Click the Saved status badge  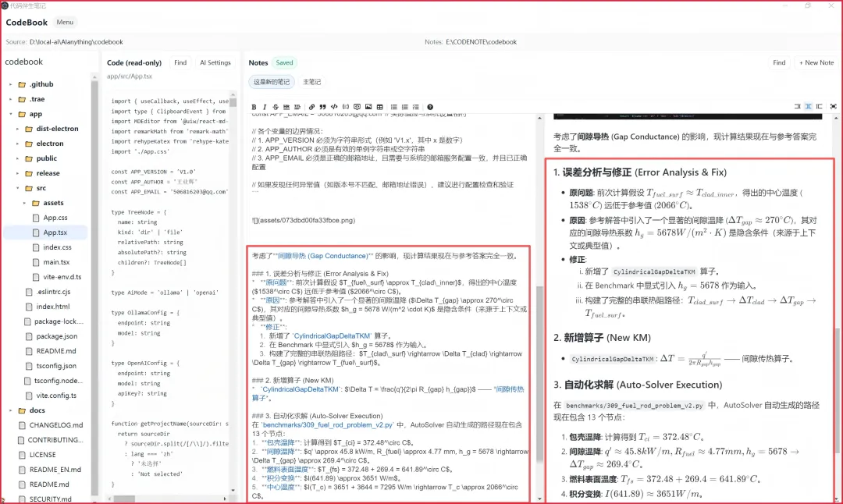click(x=284, y=63)
